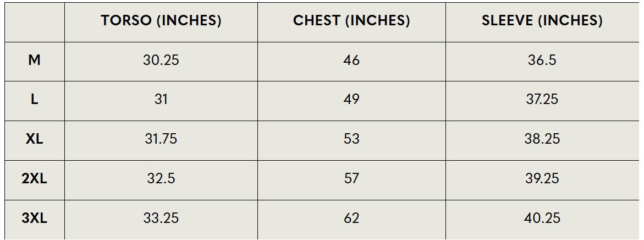Click torso value 31 for size L
644x240 pixels.
[x=161, y=100]
